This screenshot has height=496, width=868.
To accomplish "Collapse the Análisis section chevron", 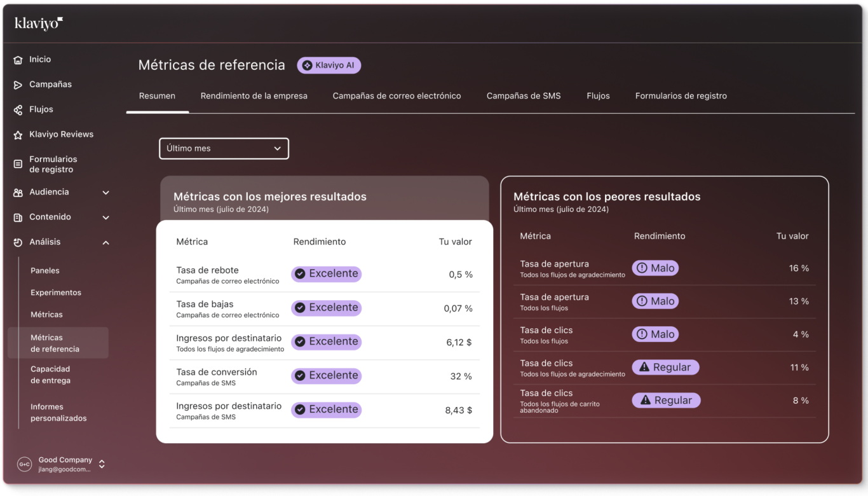I will click(105, 242).
